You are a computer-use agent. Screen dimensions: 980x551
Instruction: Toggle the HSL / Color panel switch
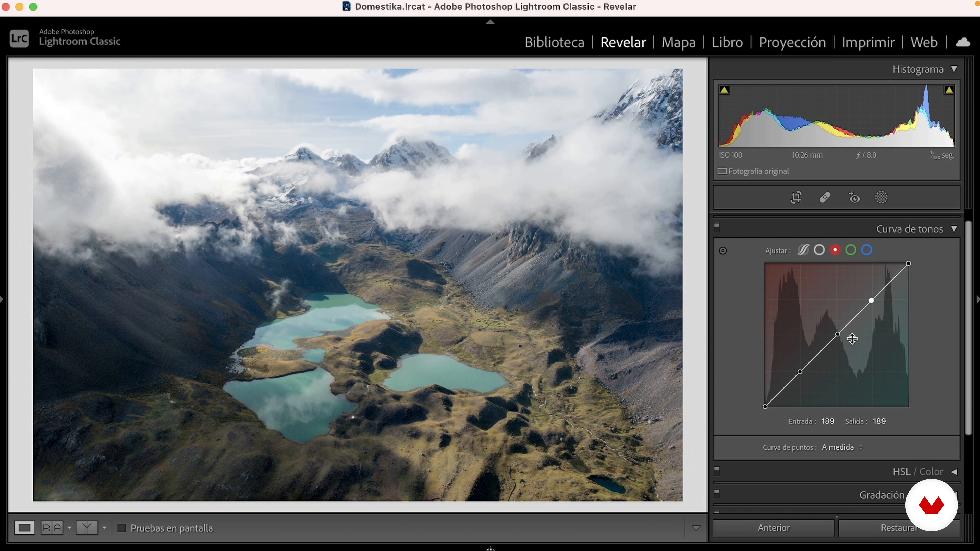[717, 471]
